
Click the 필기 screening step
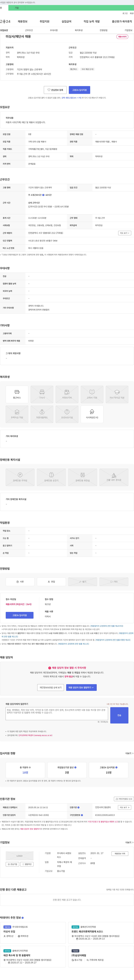coord(83,582)
